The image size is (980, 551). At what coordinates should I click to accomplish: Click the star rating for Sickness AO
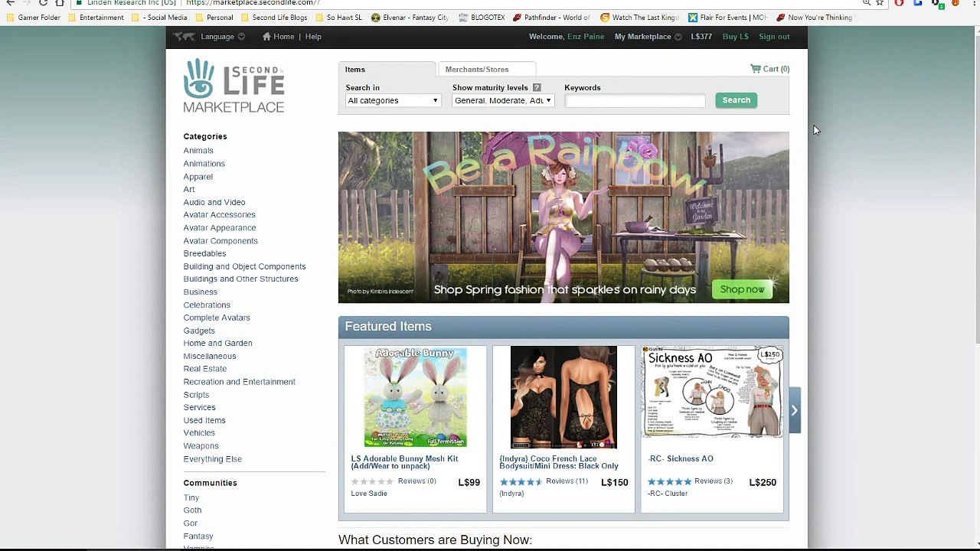669,482
